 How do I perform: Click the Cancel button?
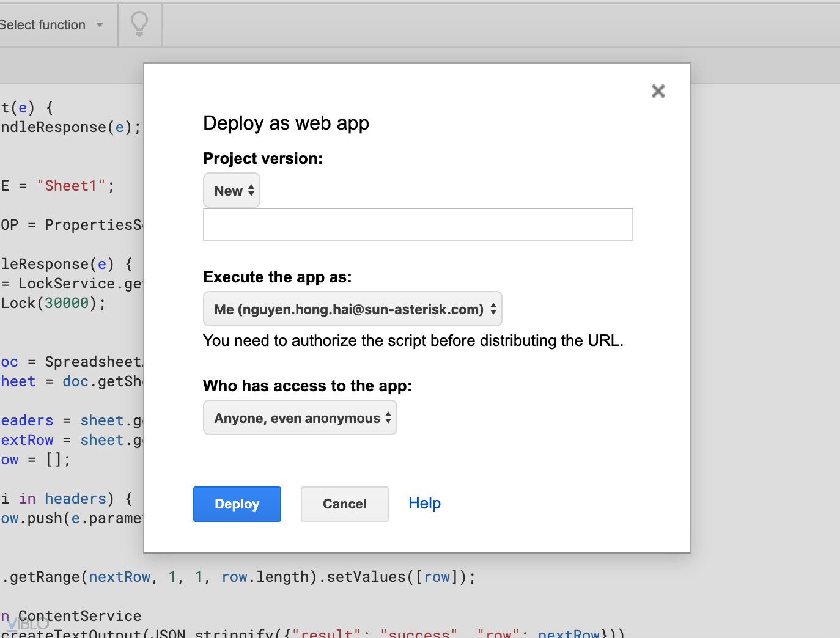point(344,504)
